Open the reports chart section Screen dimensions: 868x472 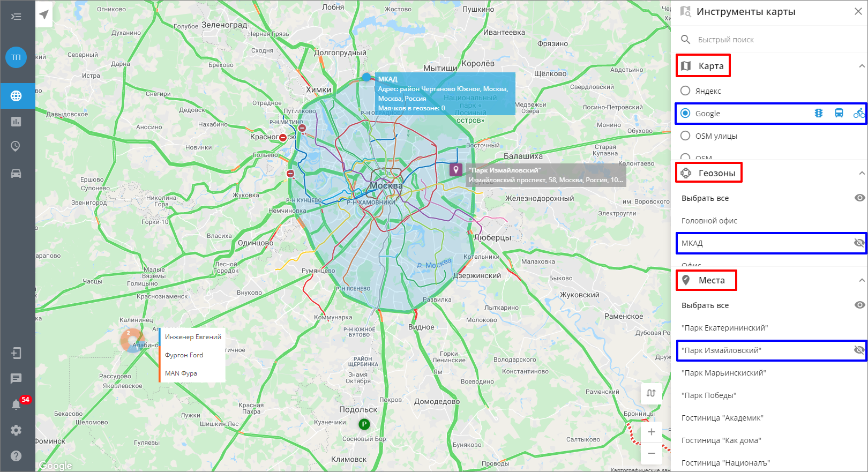coord(16,122)
